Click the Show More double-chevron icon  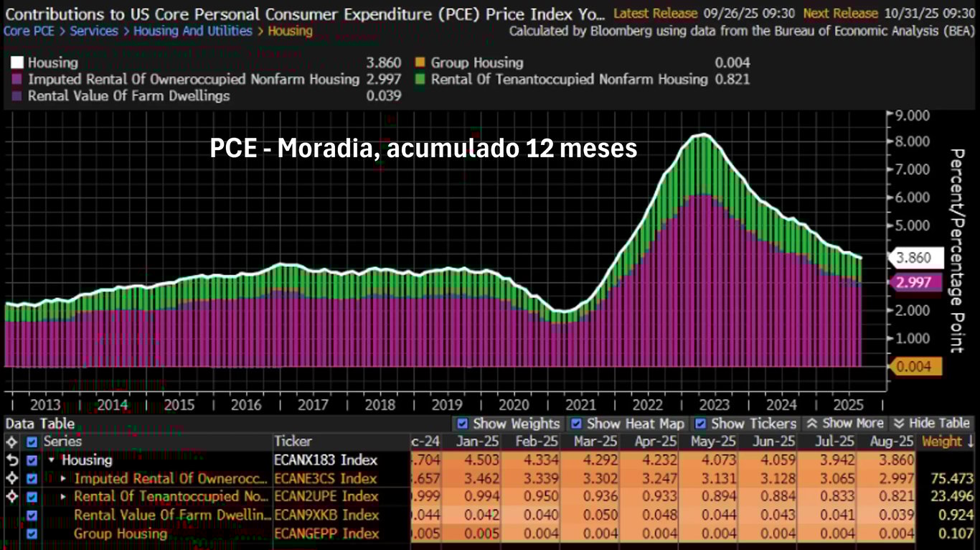coord(812,424)
